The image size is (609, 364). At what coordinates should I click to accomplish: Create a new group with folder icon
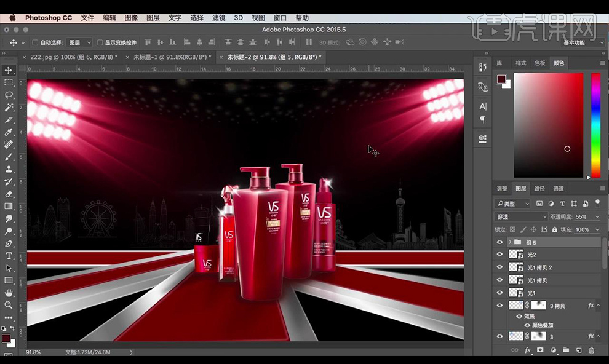click(566, 350)
